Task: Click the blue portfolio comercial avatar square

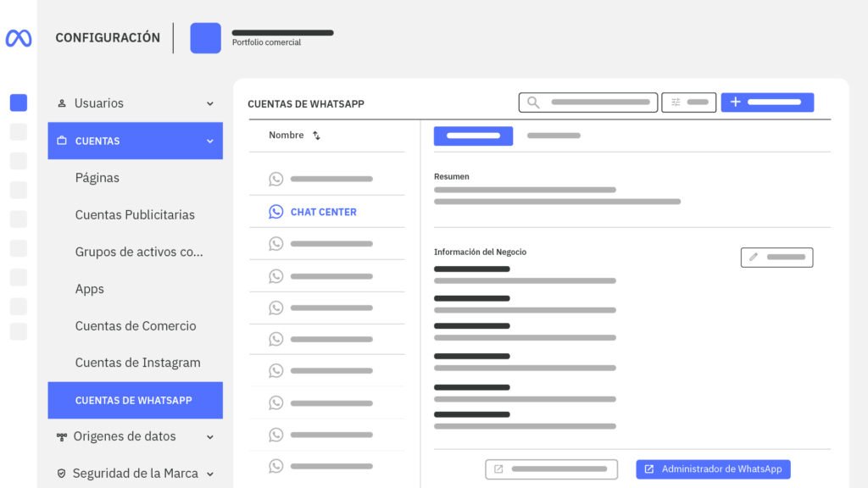Action: (x=205, y=38)
